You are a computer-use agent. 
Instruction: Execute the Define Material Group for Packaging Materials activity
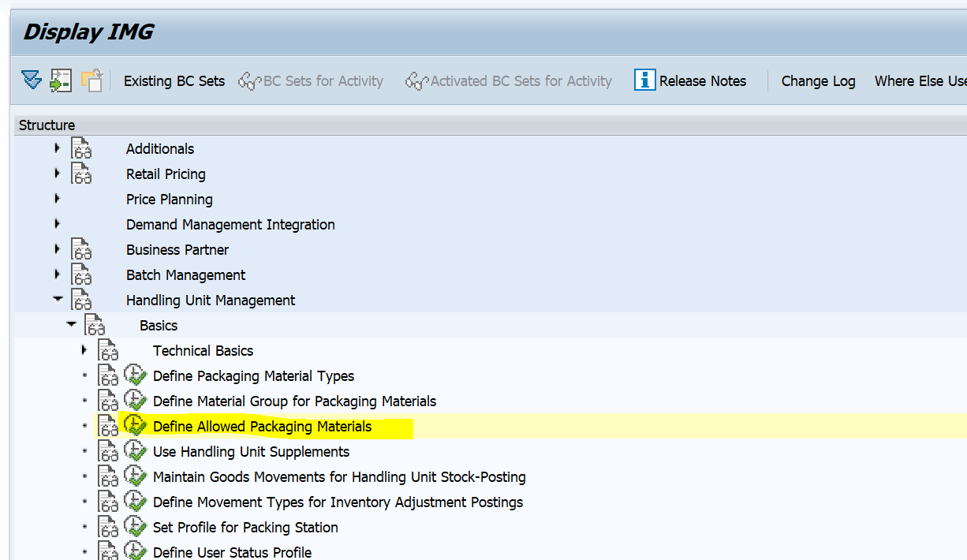[x=135, y=401]
